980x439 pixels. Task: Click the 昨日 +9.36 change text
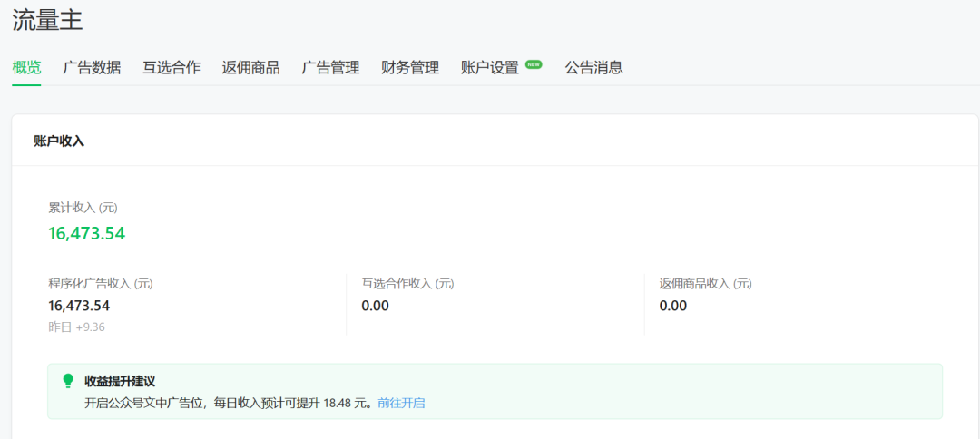(x=76, y=327)
